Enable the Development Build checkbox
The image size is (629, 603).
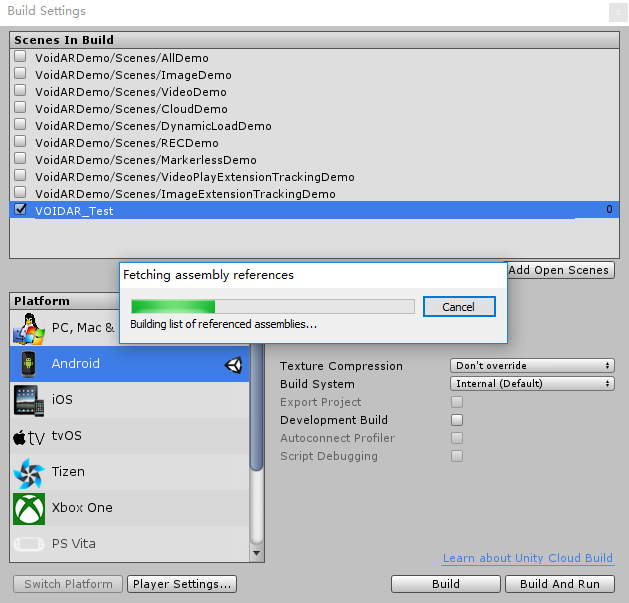[x=457, y=420]
